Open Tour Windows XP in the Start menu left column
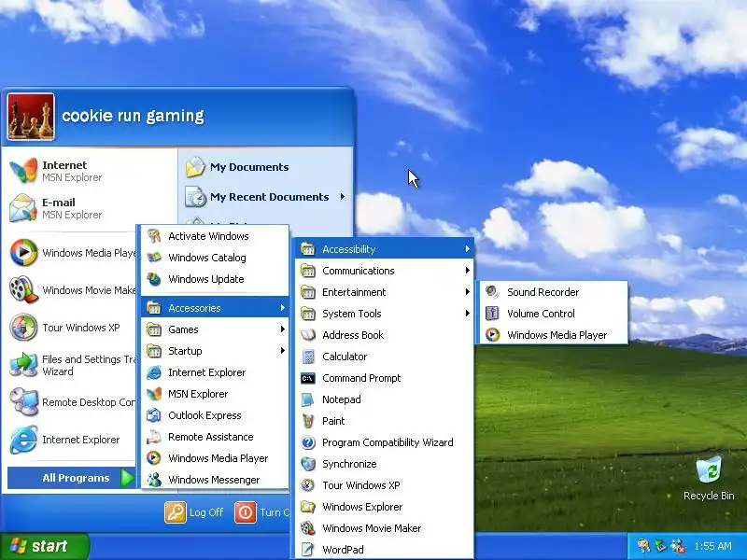 (x=72, y=328)
